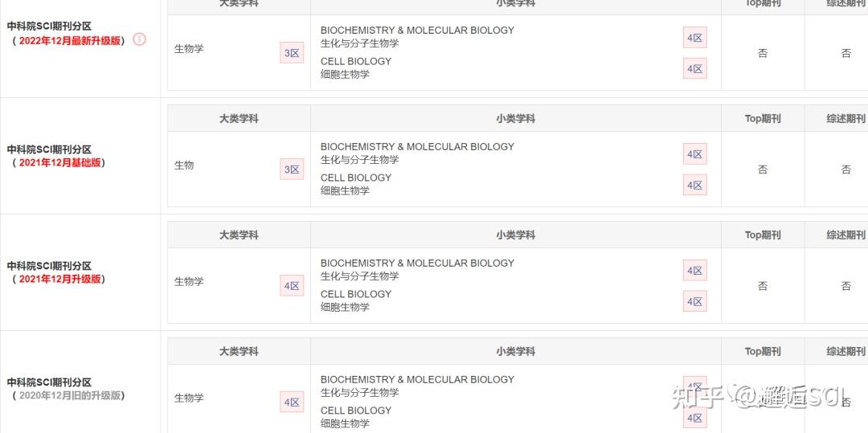The width and height of the screenshot is (868, 433).
Task: Click the 4区 badge in 2021升级版 生物学 row
Action: point(292,285)
